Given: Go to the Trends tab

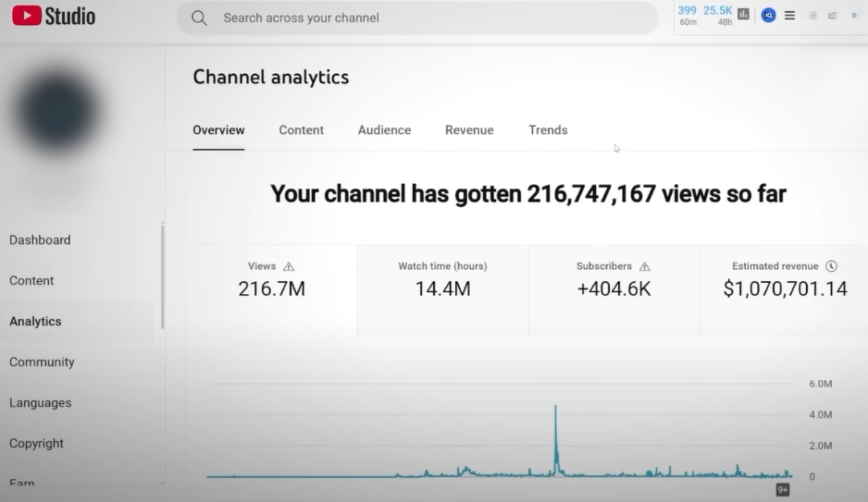Looking at the screenshot, I should (x=548, y=130).
